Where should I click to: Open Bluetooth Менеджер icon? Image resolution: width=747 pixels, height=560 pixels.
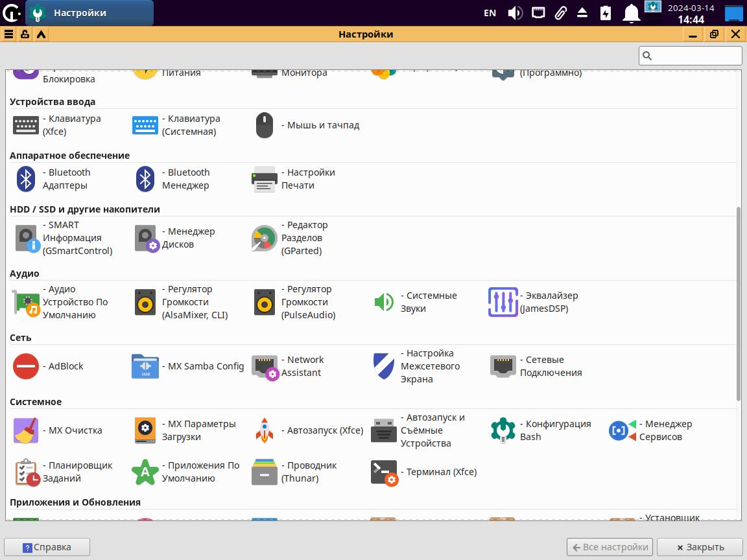point(145,179)
